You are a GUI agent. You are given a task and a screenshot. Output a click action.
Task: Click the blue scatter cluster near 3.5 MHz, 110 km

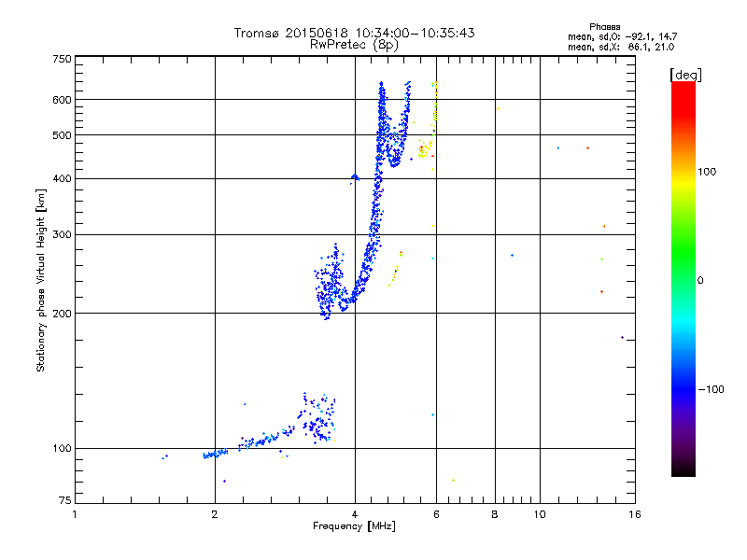(318, 419)
